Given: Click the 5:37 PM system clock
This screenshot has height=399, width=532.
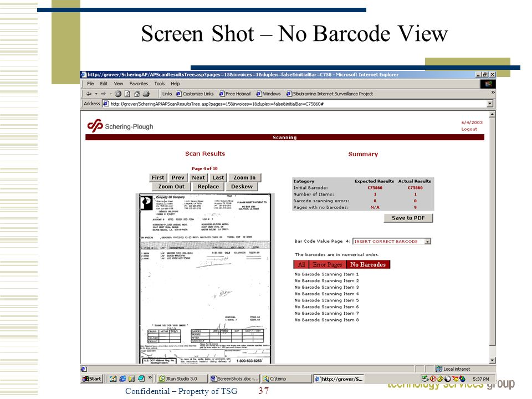Looking at the screenshot, I should click(481, 379).
